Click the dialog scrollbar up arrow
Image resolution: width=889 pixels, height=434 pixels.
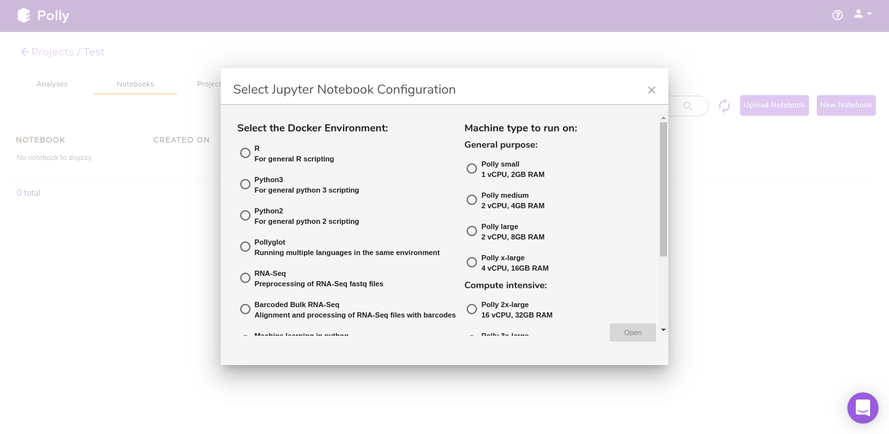pyautogui.click(x=663, y=118)
